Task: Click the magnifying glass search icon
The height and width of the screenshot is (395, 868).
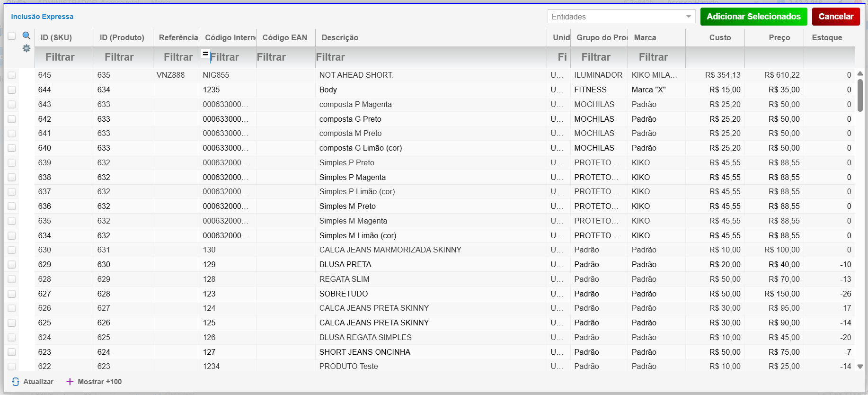Action: point(27,36)
